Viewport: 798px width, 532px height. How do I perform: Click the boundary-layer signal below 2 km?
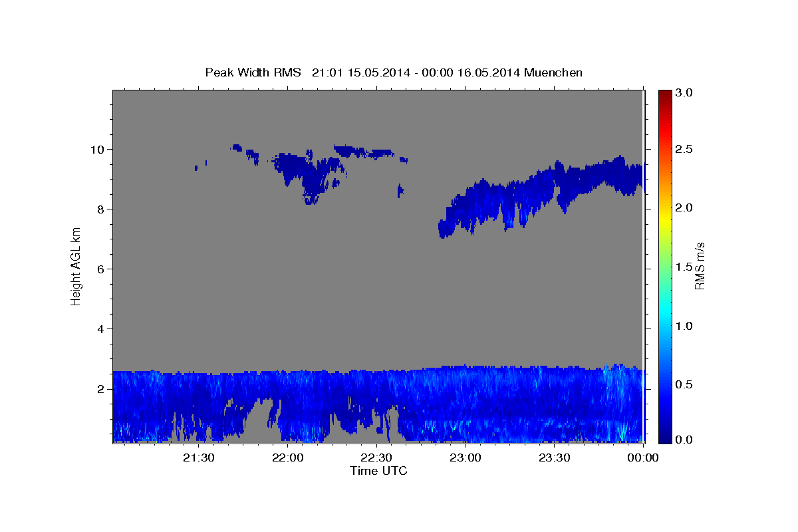tap(378, 403)
